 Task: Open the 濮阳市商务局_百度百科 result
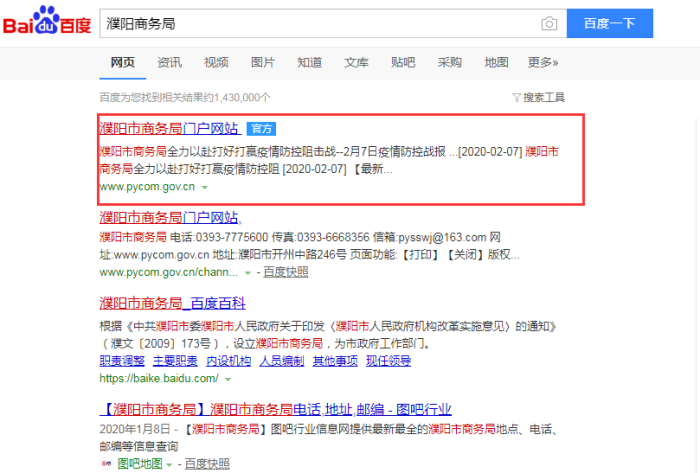tap(172, 303)
